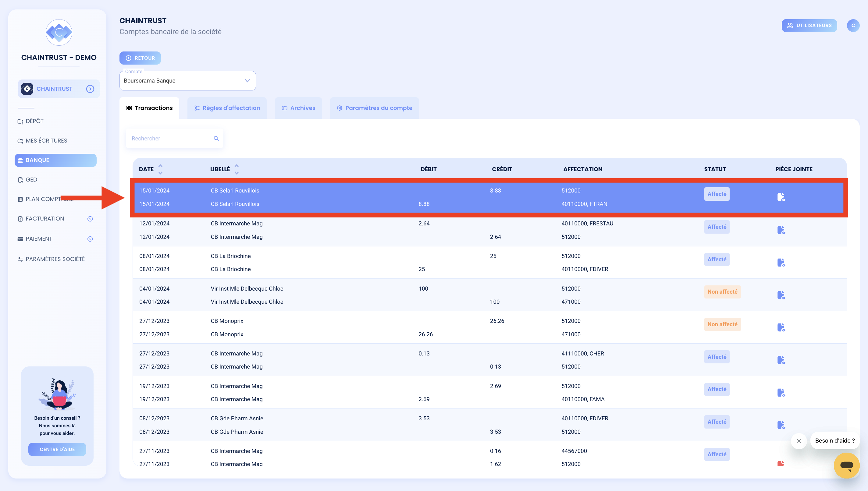
Task: Open Plan Comptable in sidebar
Action: tap(45, 199)
